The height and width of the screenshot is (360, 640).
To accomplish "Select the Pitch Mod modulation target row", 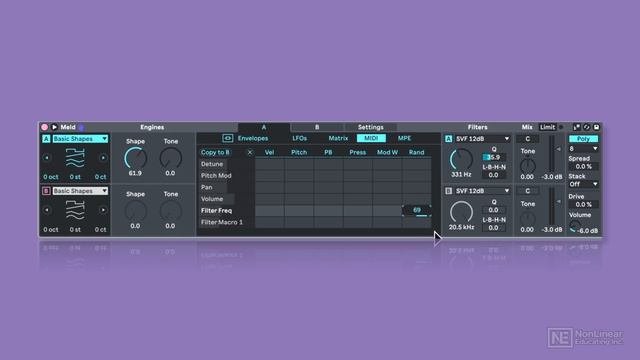I will 216,176.
